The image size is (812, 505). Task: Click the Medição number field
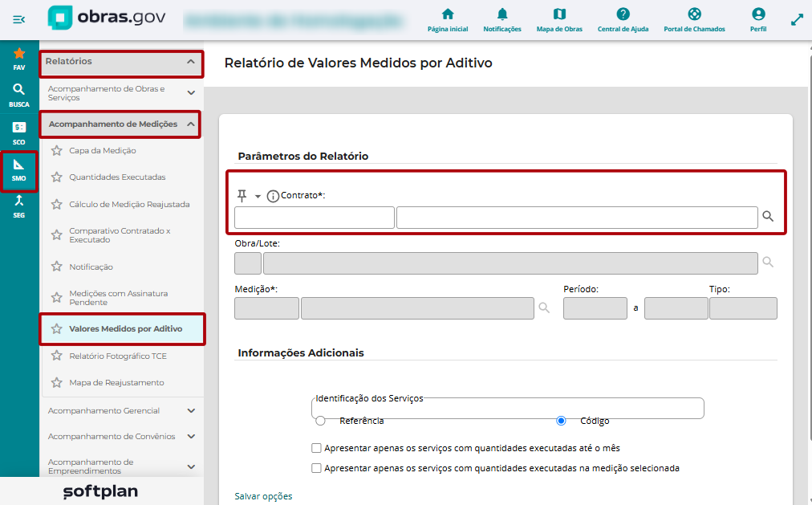click(x=266, y=308)
